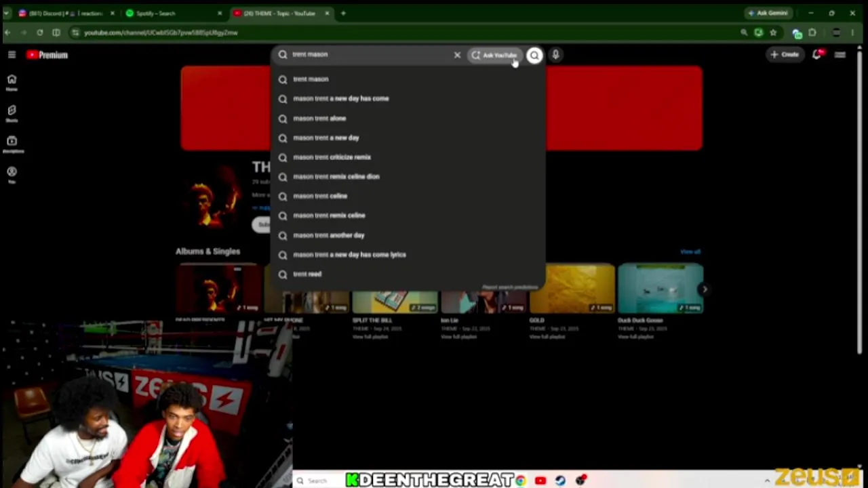Open the account avatar menu in YouTube
Viewport: 868px width, 488px height.
coord(840,55)
